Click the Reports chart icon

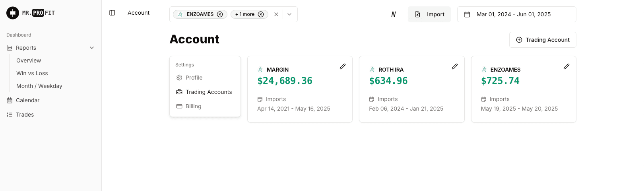coord(10,48)
